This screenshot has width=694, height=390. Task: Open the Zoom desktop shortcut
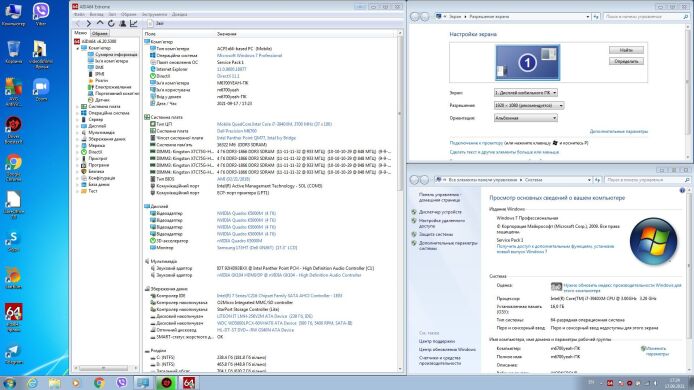coord(41,90)
